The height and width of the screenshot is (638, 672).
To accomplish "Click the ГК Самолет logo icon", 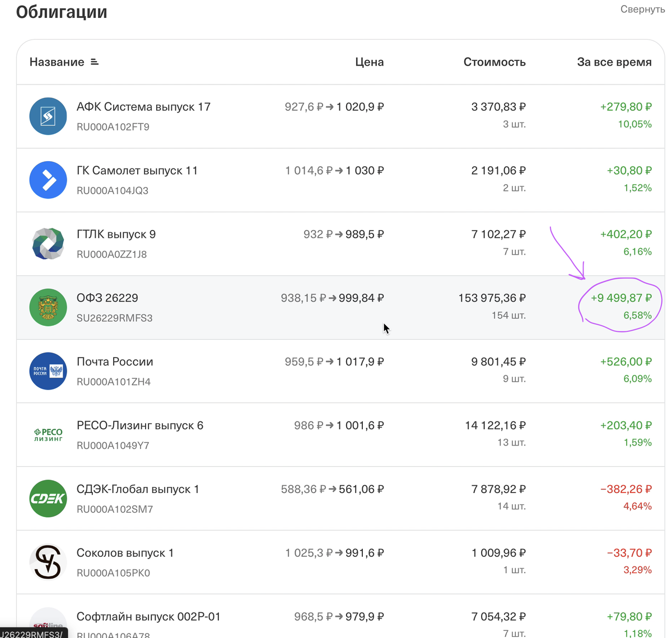I will 48,180.
